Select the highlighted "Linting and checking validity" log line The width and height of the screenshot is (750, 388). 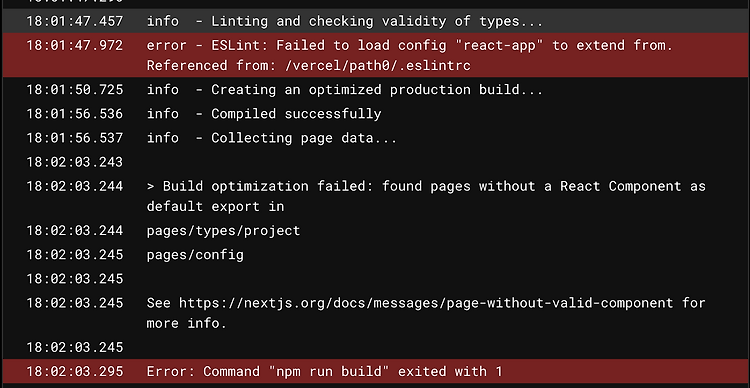[x=375, y=21]
